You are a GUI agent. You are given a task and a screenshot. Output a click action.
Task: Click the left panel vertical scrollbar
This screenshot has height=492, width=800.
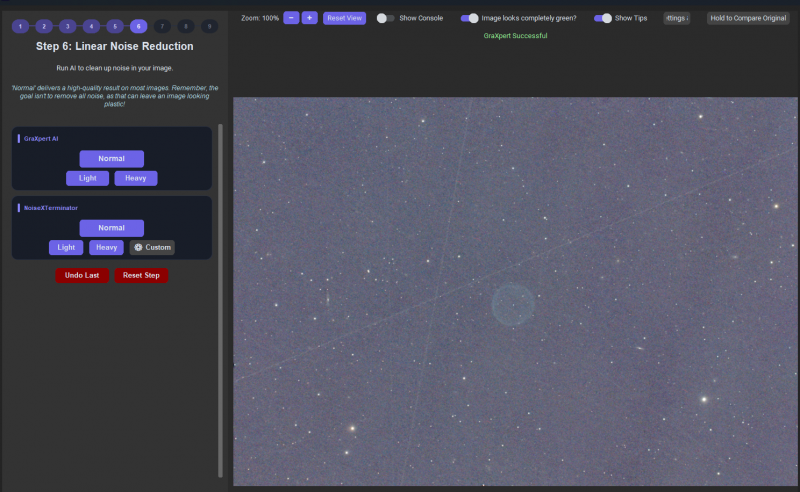pyautogui.click(x=220, y=301)
